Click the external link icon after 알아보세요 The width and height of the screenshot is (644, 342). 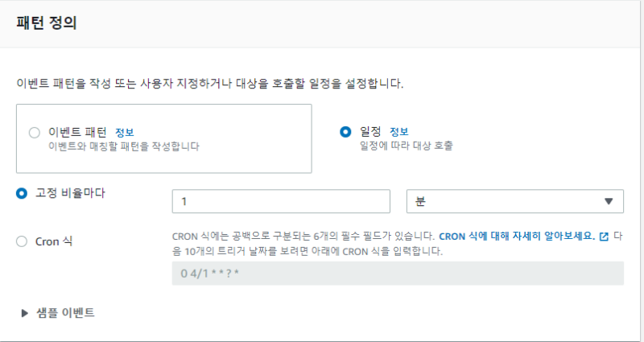tap(604, 237)
